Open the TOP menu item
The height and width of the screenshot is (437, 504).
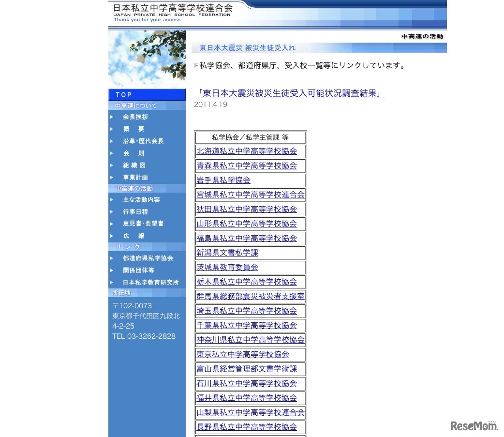(x=147, y=94)
